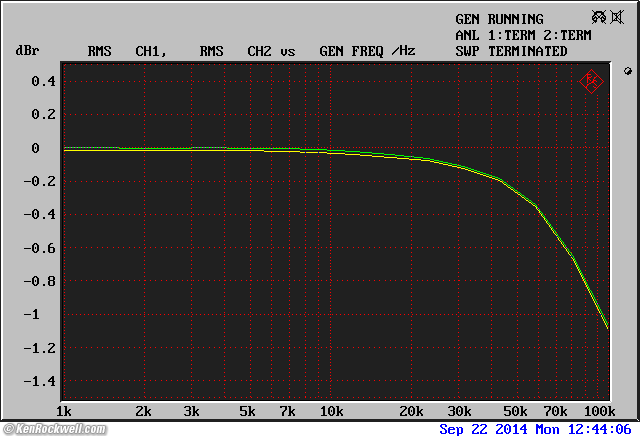Click the small round marker right of graph
Viewport: 640px width, 436px height.
[627, 72]
